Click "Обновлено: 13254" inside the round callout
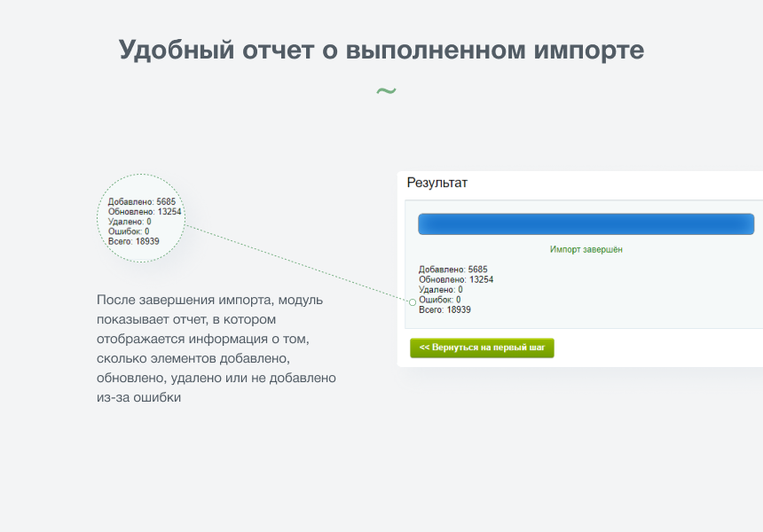 click(x=145, y=212)
